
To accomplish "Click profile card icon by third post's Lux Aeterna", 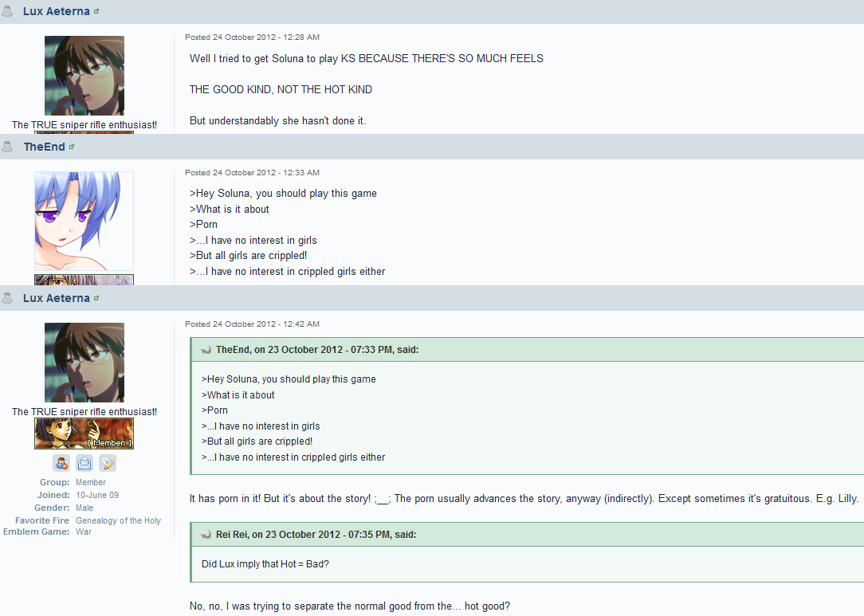I will coord(96,298).
